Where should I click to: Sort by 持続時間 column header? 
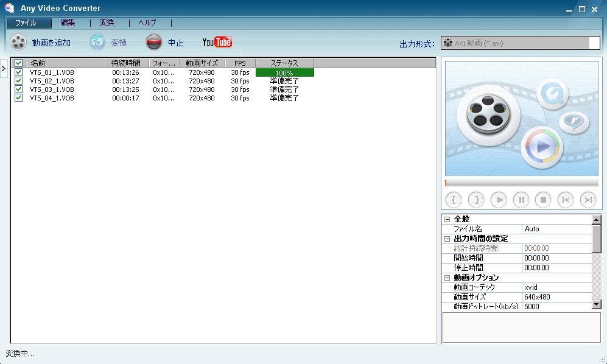tap(126, 63)
